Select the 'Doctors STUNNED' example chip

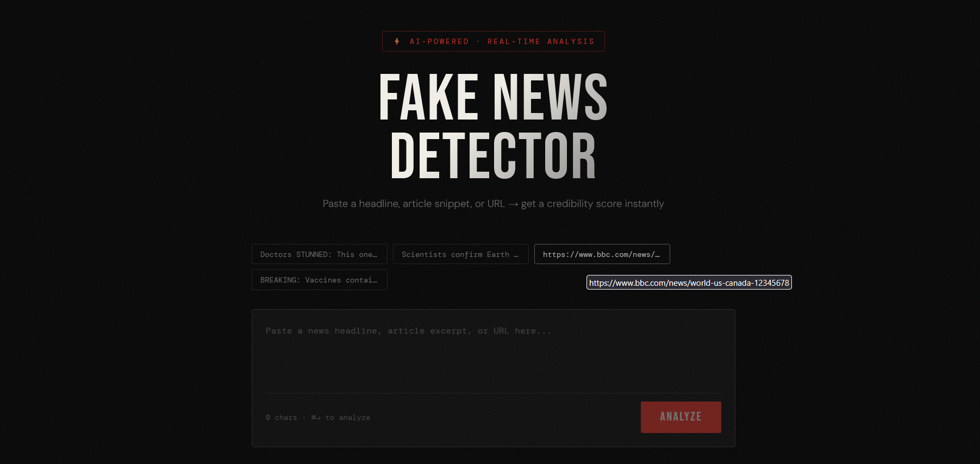pos(320,254)
